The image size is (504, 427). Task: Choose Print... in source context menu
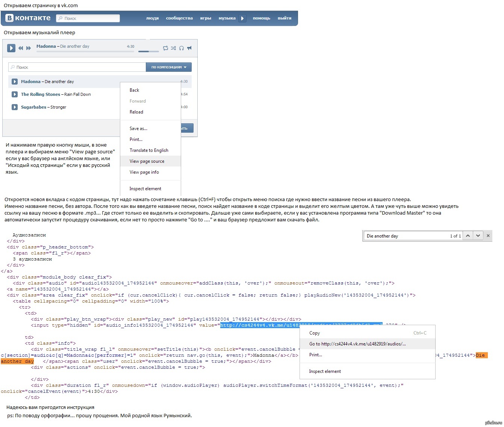(x=367, y=355)
